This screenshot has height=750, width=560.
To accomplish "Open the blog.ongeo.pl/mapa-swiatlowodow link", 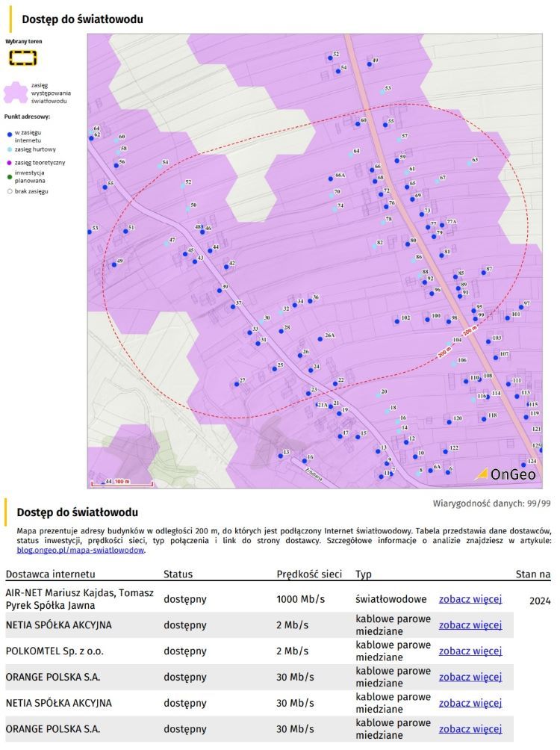I will 81,550.
